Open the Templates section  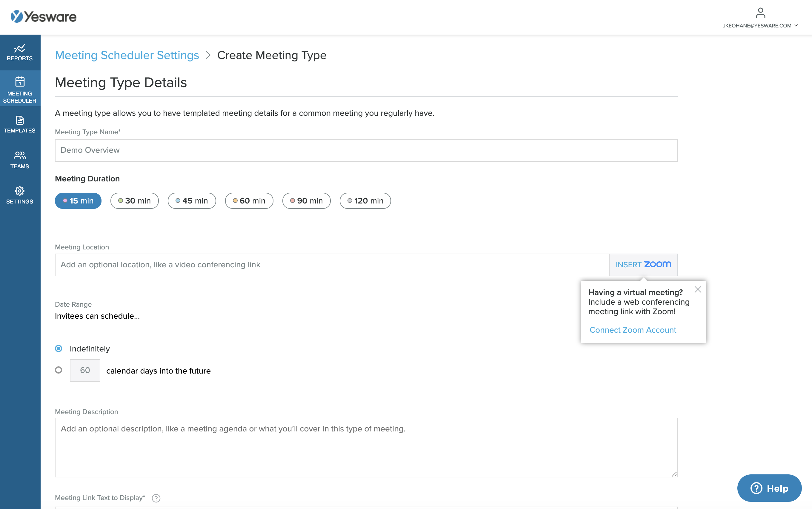click(20, 124)
